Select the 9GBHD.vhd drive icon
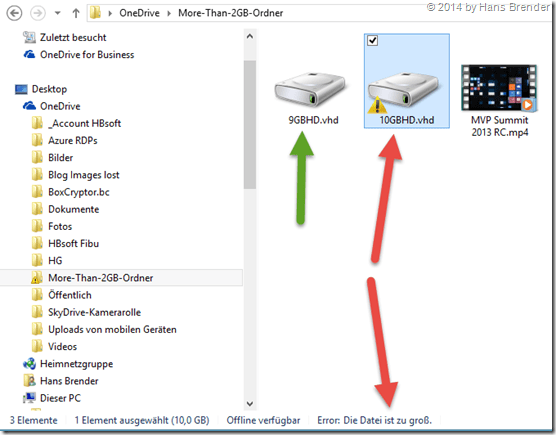The height and width of the screenshot is (435, 556). click(x=310, y=89)
